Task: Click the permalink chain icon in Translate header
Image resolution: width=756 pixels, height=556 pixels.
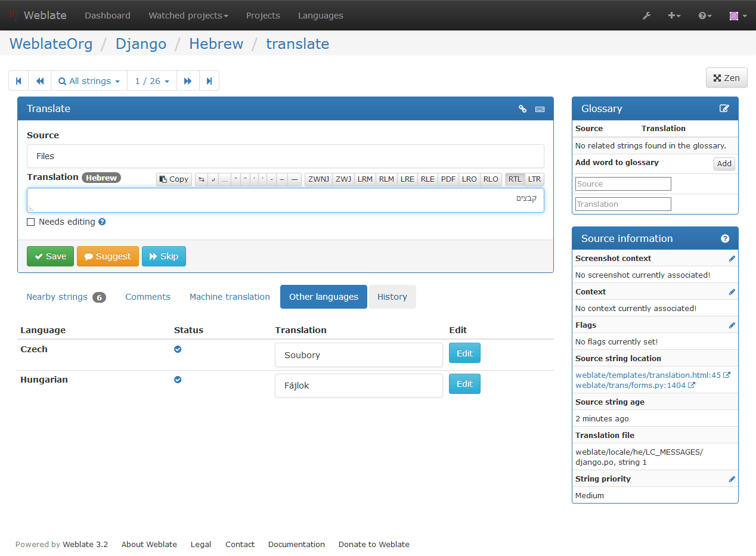Action: pyautogui.click(x=522, y=108)
